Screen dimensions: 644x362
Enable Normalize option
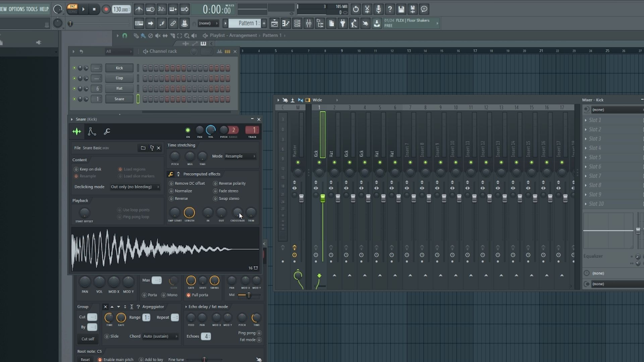(180, 191)
